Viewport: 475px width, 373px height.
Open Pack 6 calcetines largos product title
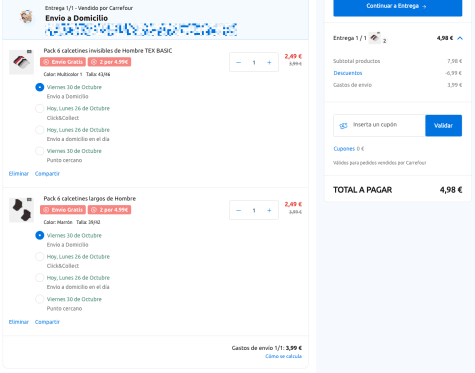click(90, 199)
